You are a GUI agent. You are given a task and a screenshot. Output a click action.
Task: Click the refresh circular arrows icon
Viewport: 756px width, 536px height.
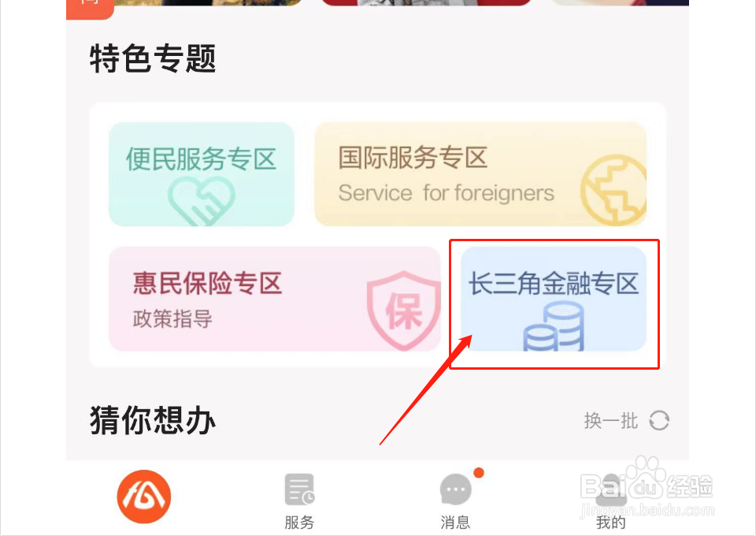[659, 420]
